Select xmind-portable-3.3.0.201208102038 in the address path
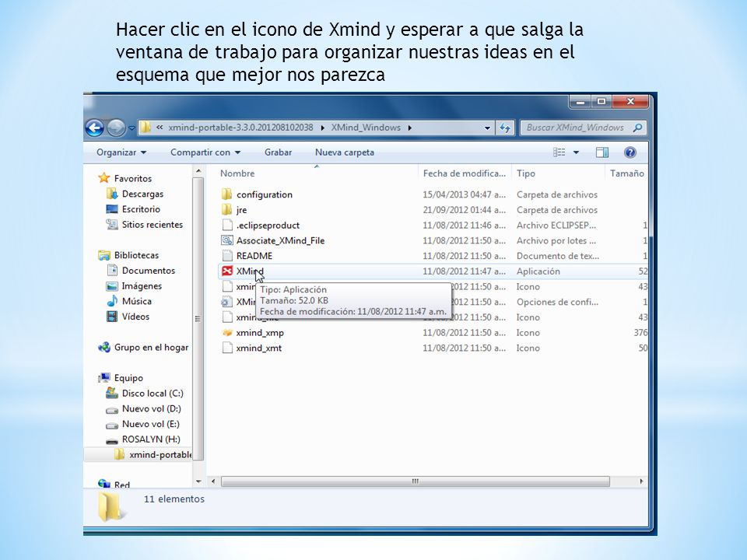The height and width of the screenshot is (560, 747). (x=240, y=128)
